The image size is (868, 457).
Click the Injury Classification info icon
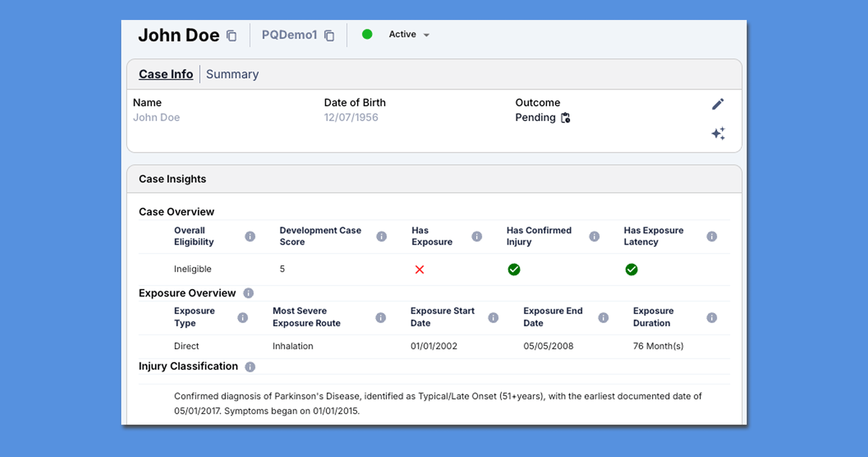click(x=250, y=367)
